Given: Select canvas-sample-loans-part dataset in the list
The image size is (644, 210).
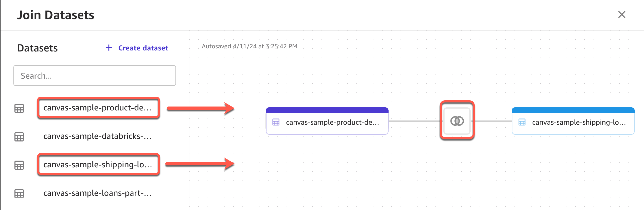Looking at the screenshot, I should pyautogui.click(x=98, y=193).
